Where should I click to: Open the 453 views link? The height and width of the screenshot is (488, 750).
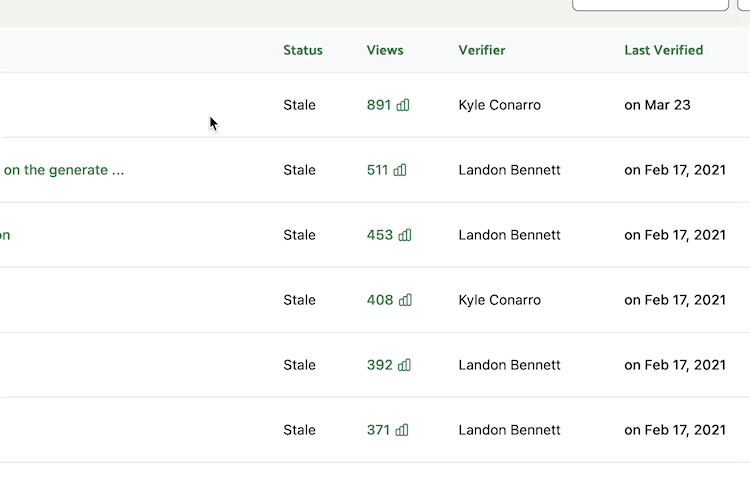[380, 235]
